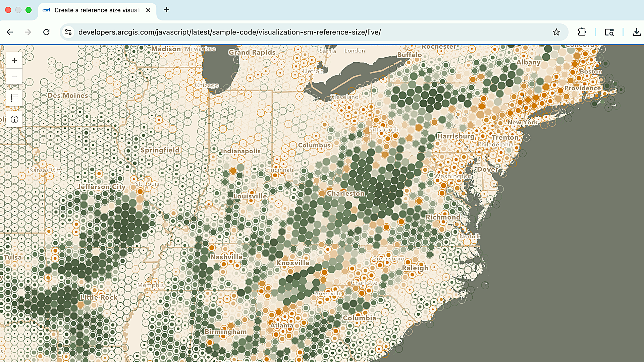The image size is (644, 362).
Task: Bookmark this page with star icon
Action: pos(556,32)
